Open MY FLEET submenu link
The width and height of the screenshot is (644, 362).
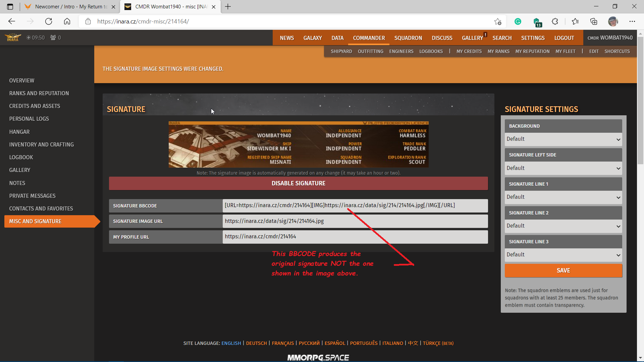click(x=565, y=51)
